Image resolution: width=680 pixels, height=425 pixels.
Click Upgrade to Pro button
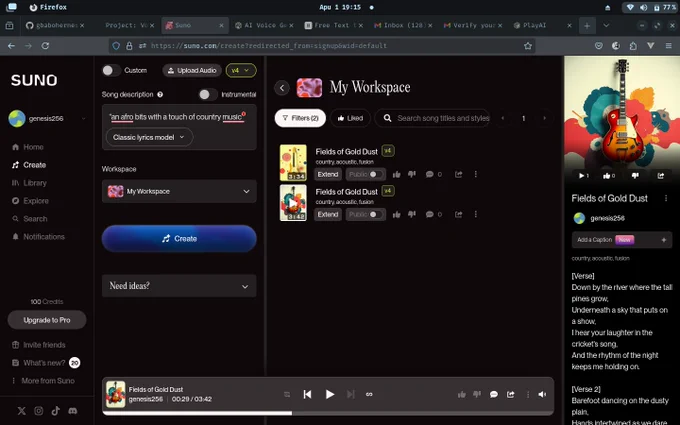pyautogui.click(x=47, y=320)
